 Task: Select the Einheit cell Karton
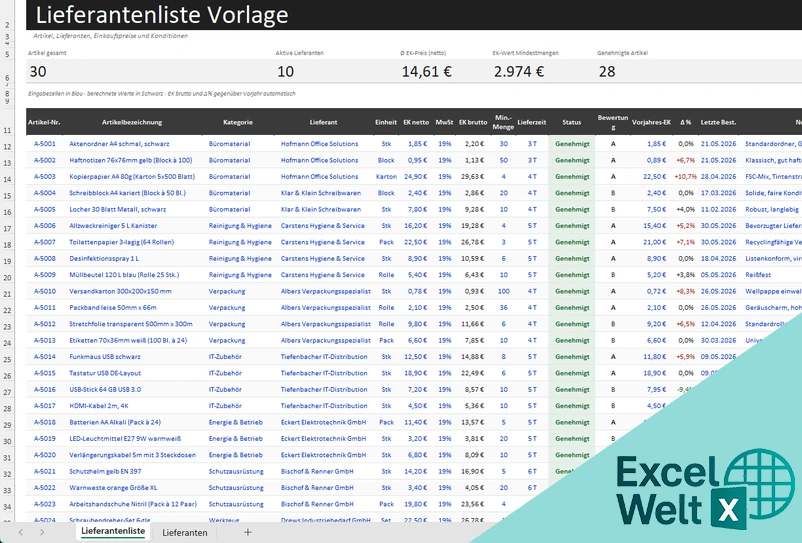(x=386, y=176)
